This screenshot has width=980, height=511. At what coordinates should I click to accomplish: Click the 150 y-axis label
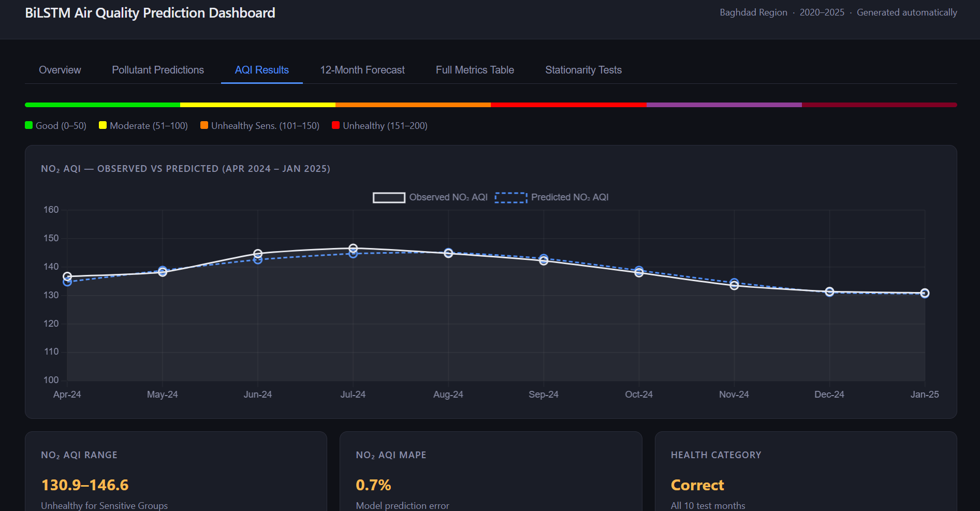point(51,238)
